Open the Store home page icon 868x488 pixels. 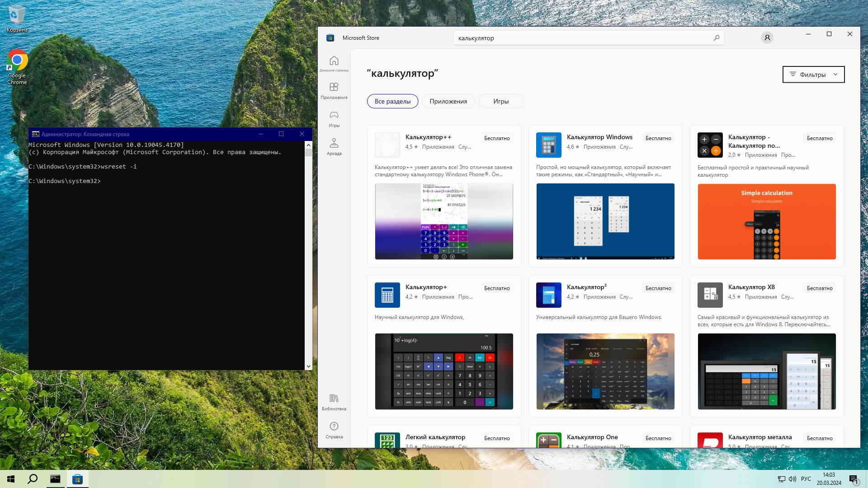pos(334,61)
